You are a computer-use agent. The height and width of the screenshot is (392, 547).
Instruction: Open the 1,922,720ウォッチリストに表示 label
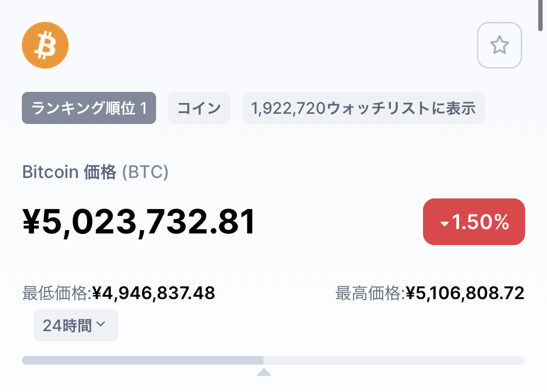pyautogui.click(x=363, y=108)
